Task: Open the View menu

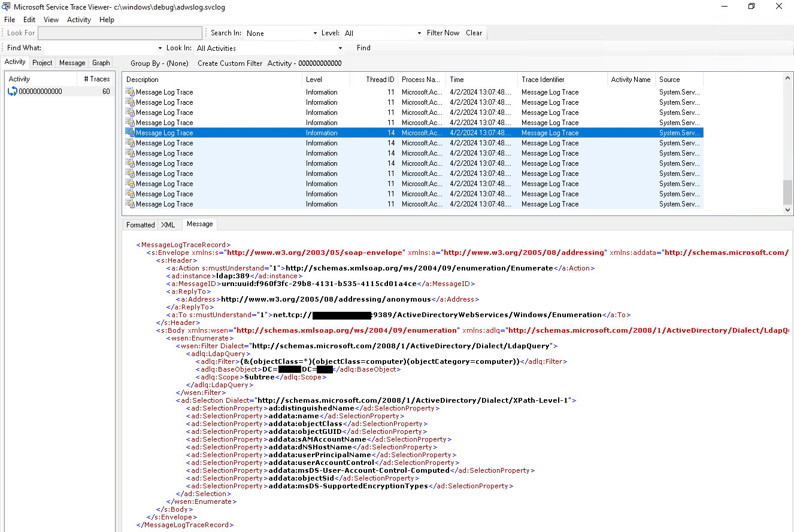Action: click(x=50, y=19)
